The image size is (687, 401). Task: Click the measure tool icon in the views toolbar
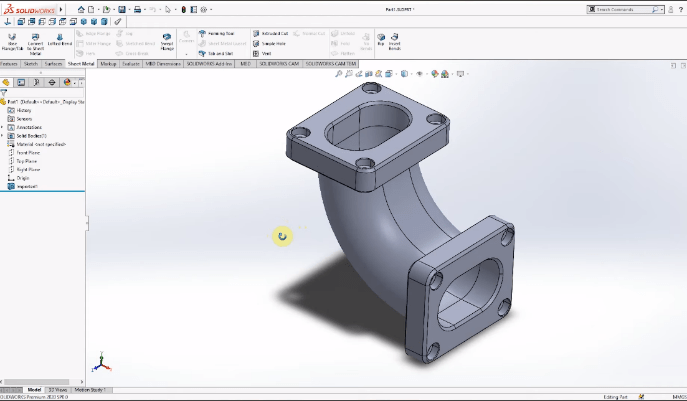[118, 21]
